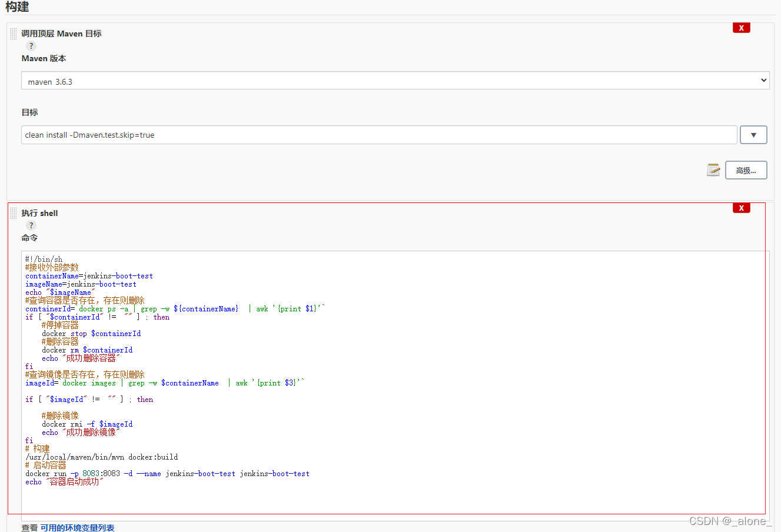Focus the 目标 goals input field
Image resolution: width=781 pixels, height=532 pixels.
pyautogui.click(x=379, y=135)
